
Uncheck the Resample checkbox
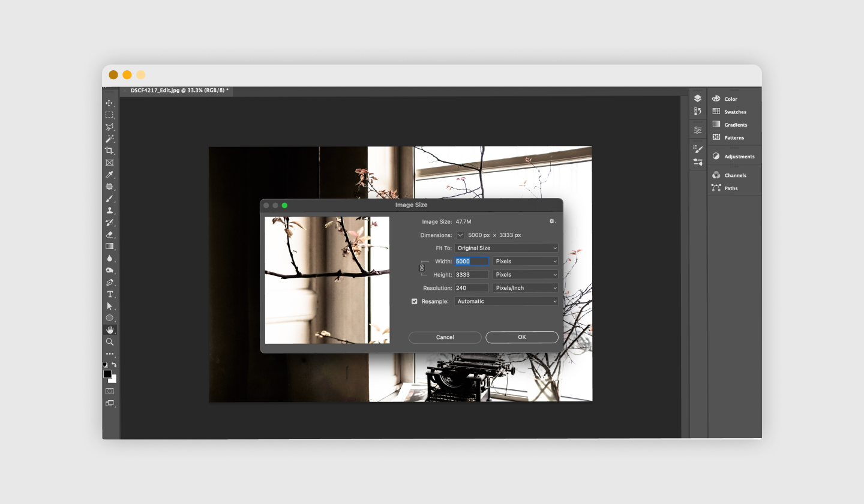click(414, 301)
